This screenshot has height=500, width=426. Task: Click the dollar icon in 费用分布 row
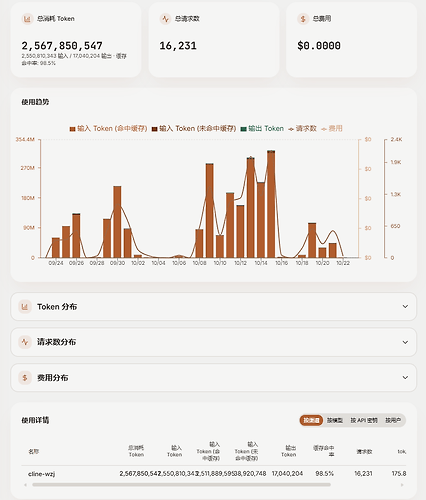point(25,378)
